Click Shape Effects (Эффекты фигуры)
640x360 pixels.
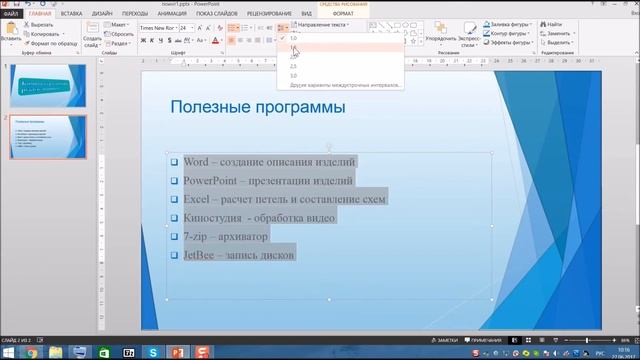pyautogui.click(x=509, y=42)
